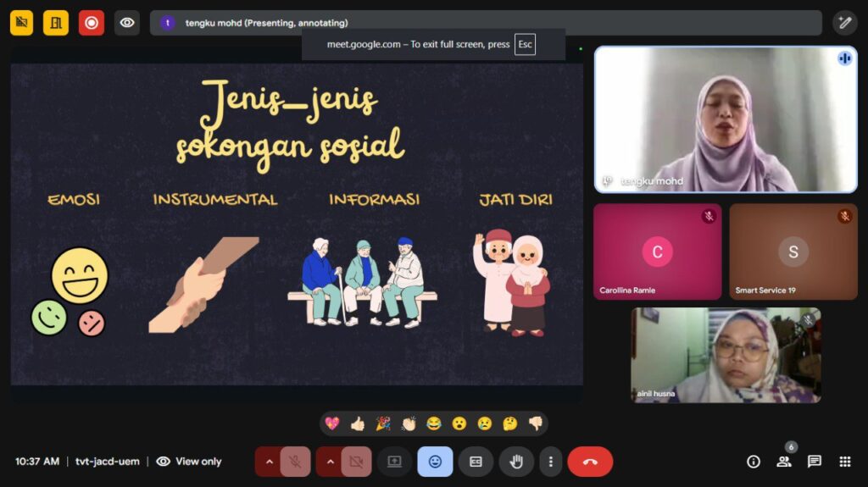The height and width of the screenshot is (487, 868).
Task: Toggle the muted microphone button
Action: (295, 462)
